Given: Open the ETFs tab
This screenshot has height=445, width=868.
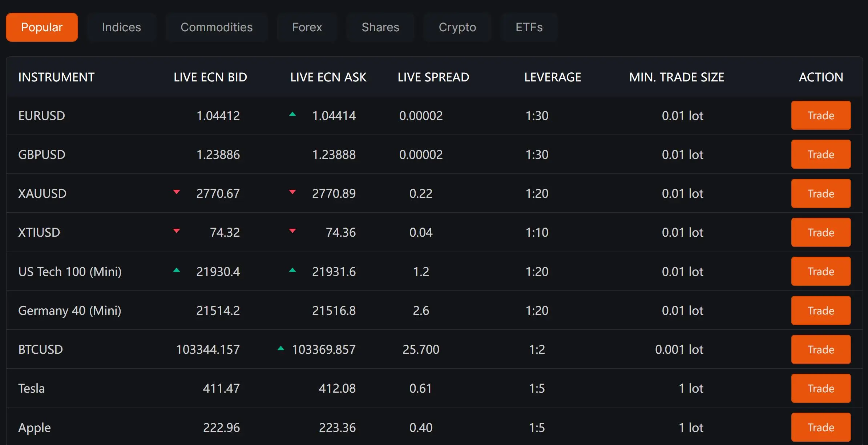Looking at the screenshot, I should pos(529,27).
